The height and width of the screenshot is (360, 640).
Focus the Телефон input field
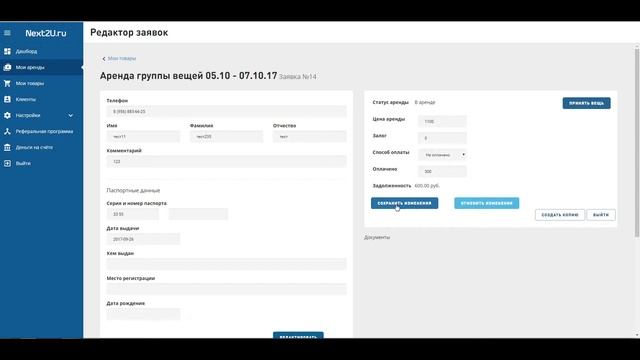coord(227,111)
